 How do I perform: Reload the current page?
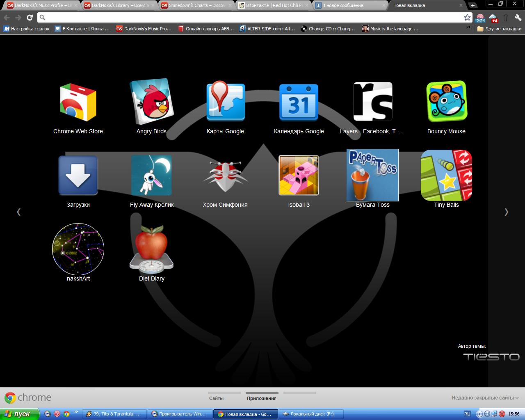(x=30, y=17)
